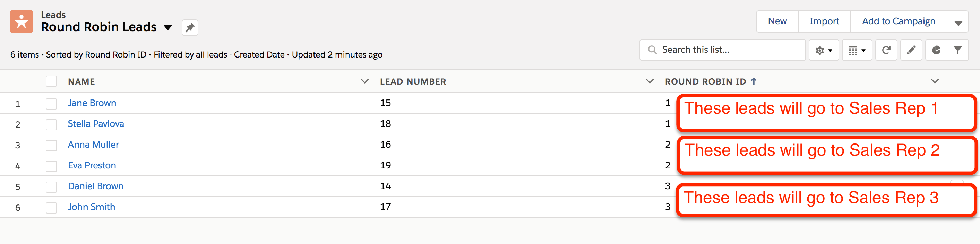Viewport: 980px width, 244px height.
Task: Check the row for Daniel Brown
Action: 51,186
